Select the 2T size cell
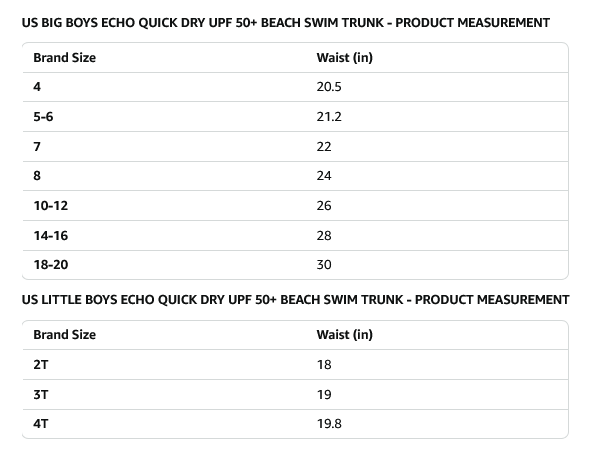This screenshot has width=590, height=463. coord(41,365)
